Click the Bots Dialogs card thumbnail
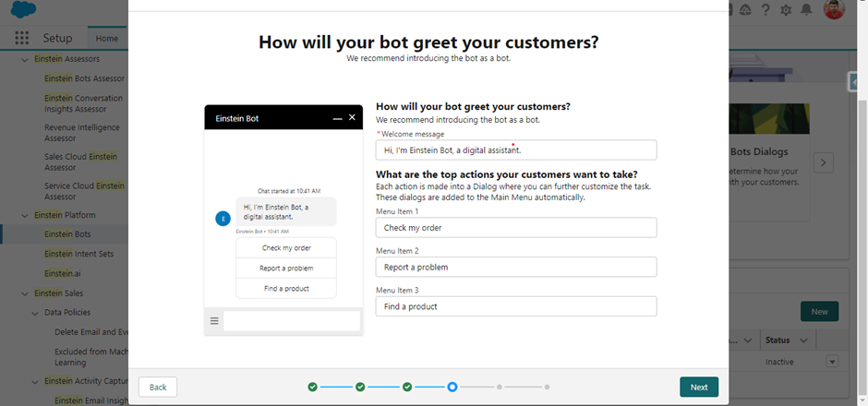The width and height of the screenshot is (868, 406). (x=769, y=118)
